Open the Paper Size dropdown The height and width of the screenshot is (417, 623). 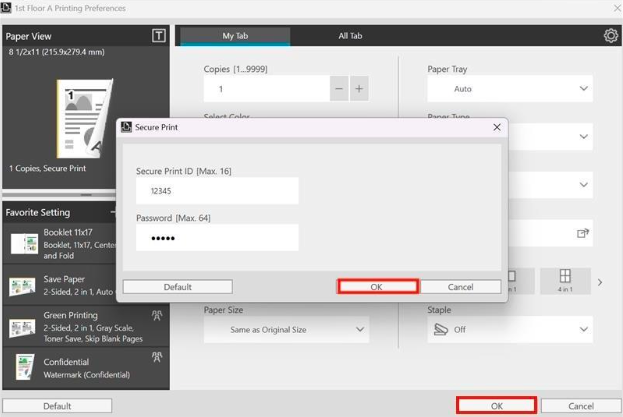point(286,330)
